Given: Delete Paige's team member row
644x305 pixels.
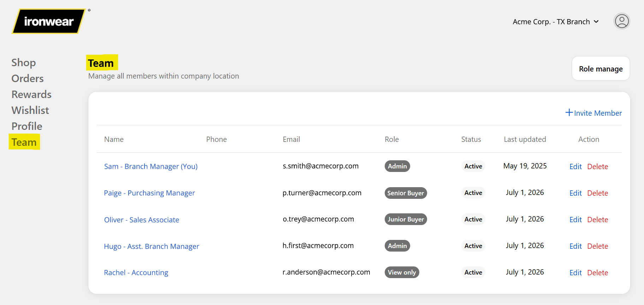Looking at the screenshot, I should [598, 193].
